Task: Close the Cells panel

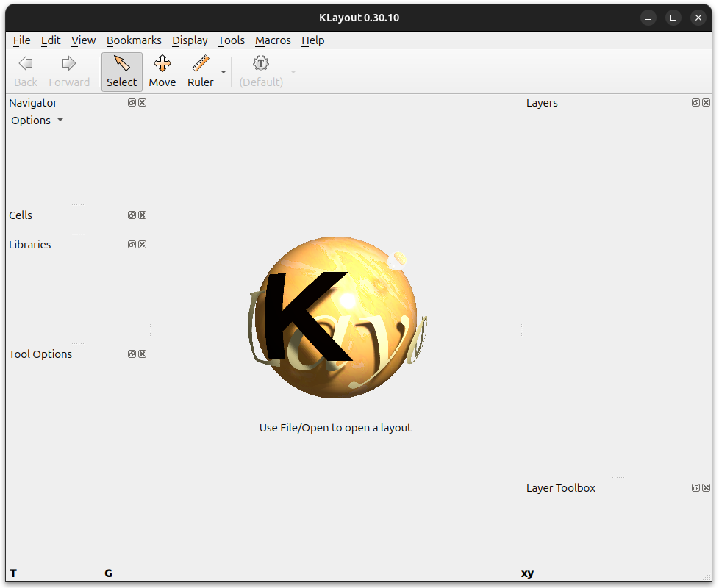Action: click(x=143, y=215)
